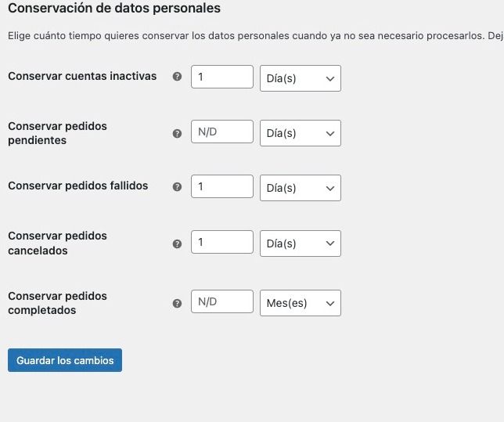Click help icon for Conservar pedidos fallidos

click(177, 186)
